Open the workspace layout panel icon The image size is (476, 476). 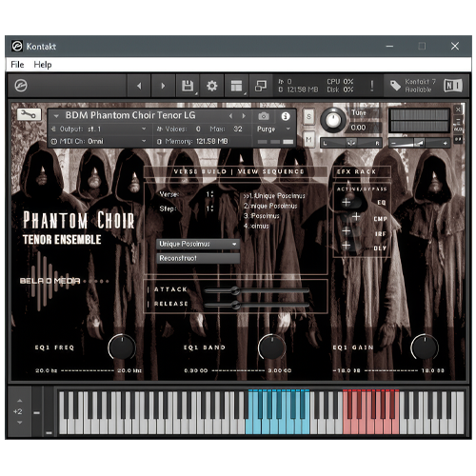click(x=236, y=86)
